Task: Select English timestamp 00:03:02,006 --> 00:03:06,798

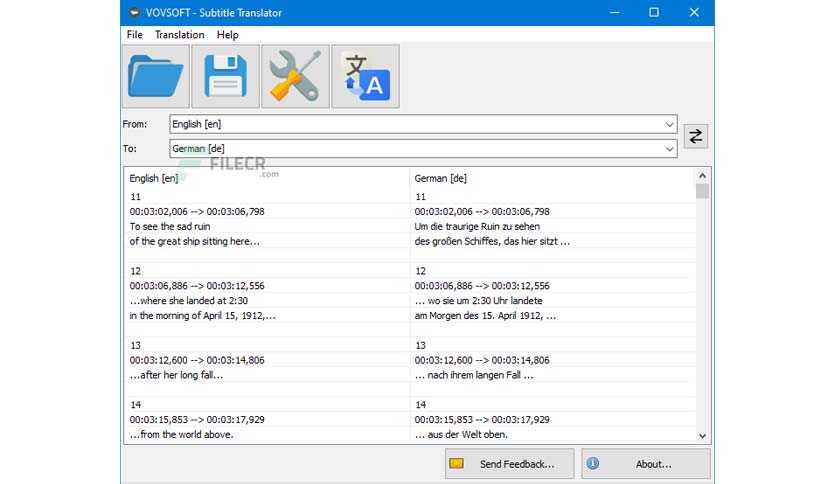Action: pos(197,212)
